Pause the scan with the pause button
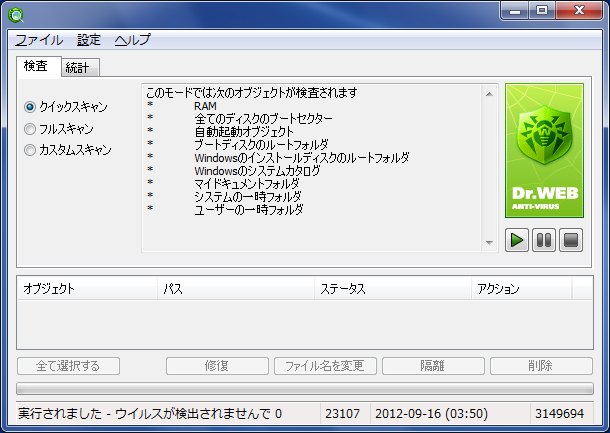 click(x=543, y=240)
